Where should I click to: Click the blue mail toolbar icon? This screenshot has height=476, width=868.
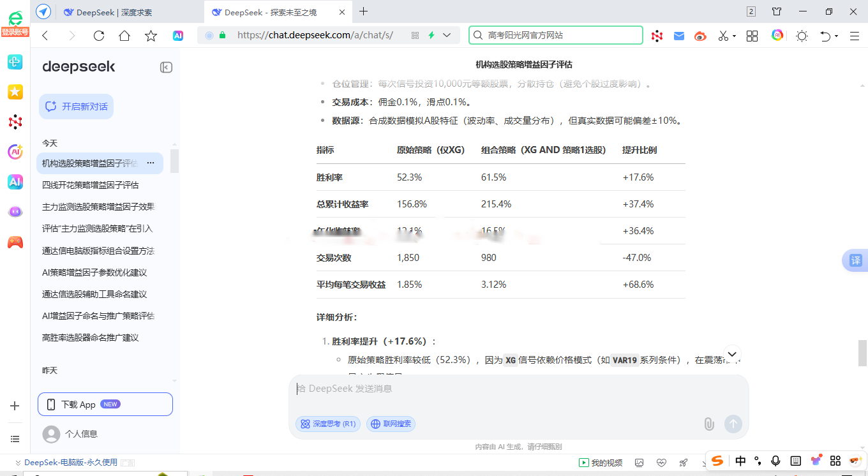679,36
